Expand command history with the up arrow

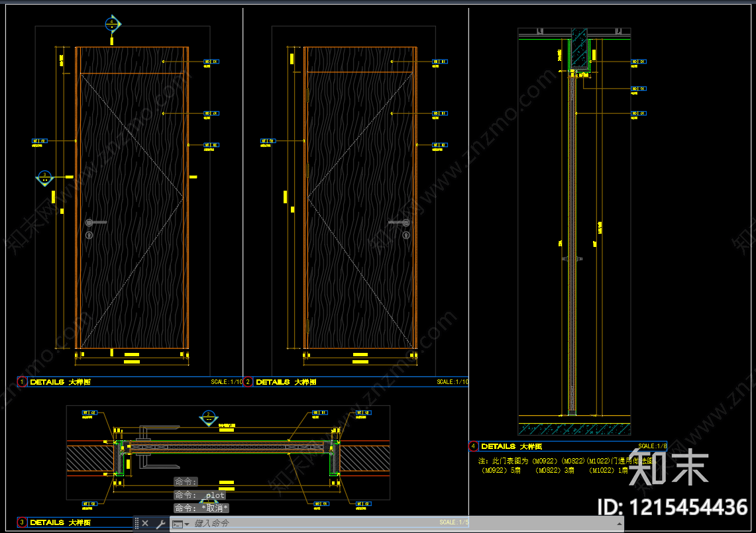click(x=619, y=524)
